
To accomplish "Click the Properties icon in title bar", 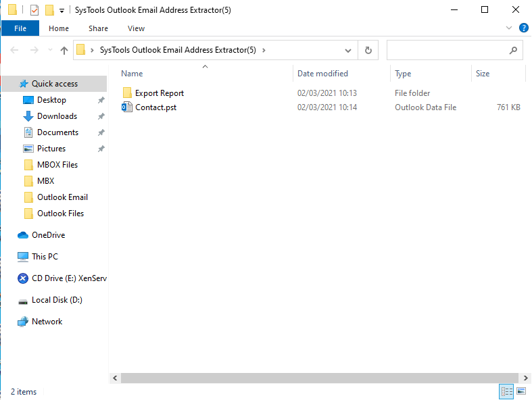I will (x=34, y=10).
